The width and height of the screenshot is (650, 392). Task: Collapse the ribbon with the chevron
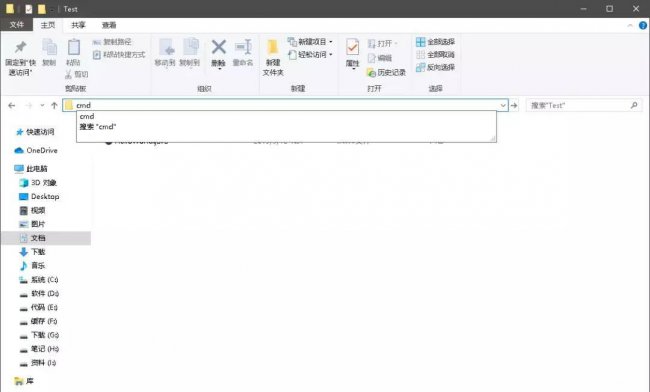[630, 25]
